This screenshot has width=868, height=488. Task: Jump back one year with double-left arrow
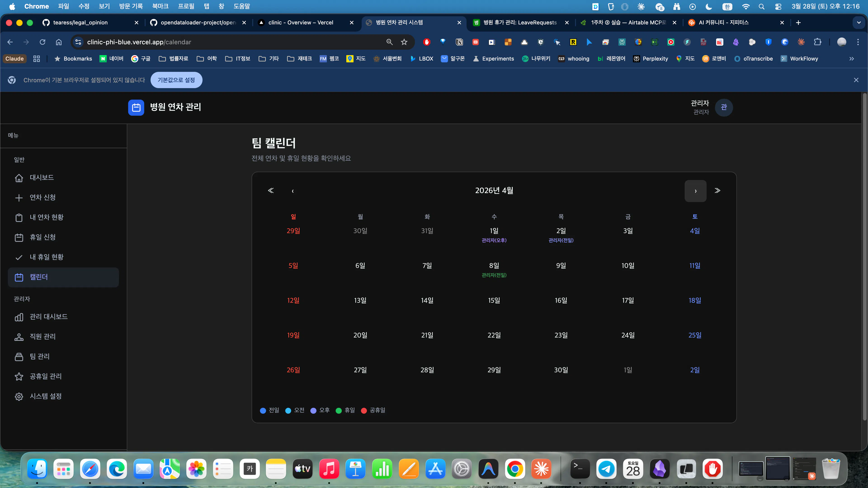click(271, 191)
